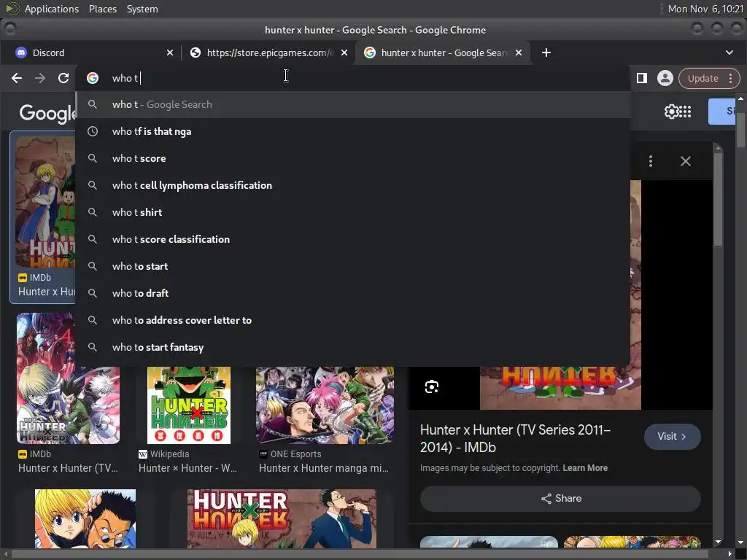747x560 pixels.
Task: Close the image preview panel
Action: pos(686,161)
